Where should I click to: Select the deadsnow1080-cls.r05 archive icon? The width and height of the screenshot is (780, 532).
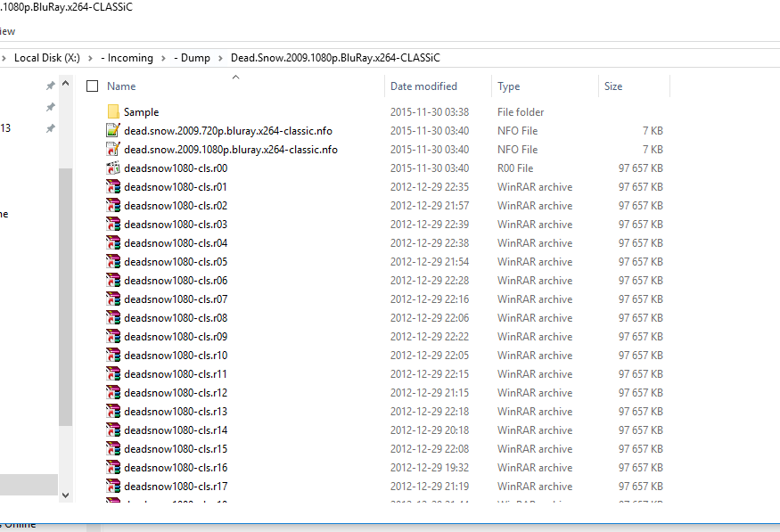(x=113, y=261)
